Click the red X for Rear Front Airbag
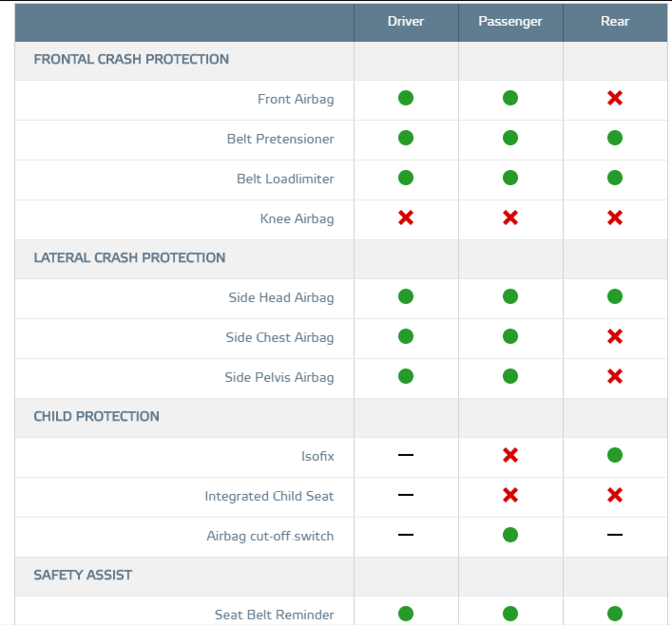 pos(615,98)
